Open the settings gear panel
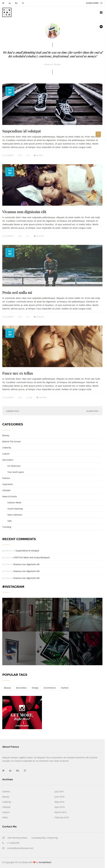Viewport: 107px width, 868px height. point(101,27)
